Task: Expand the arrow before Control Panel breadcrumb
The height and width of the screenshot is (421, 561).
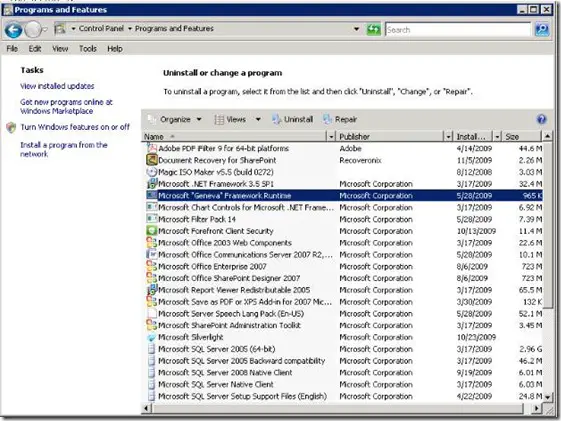Action: pos(73,29)
